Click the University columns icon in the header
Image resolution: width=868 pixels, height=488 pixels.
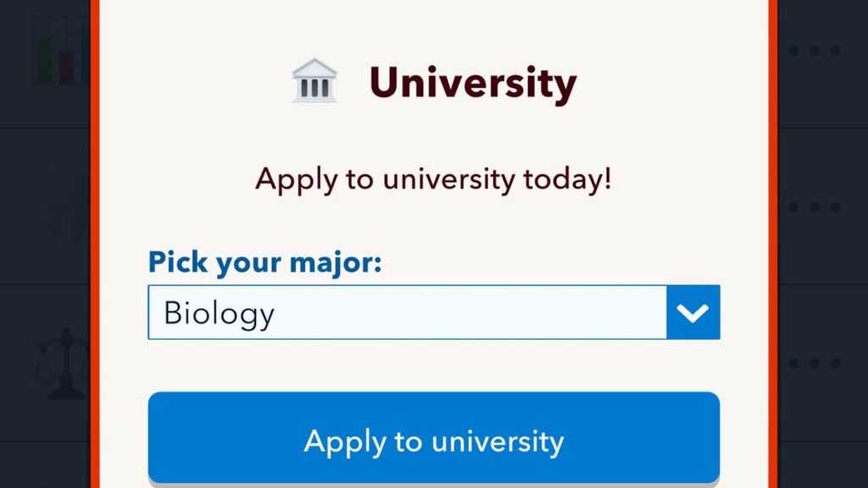click(314, 79)
